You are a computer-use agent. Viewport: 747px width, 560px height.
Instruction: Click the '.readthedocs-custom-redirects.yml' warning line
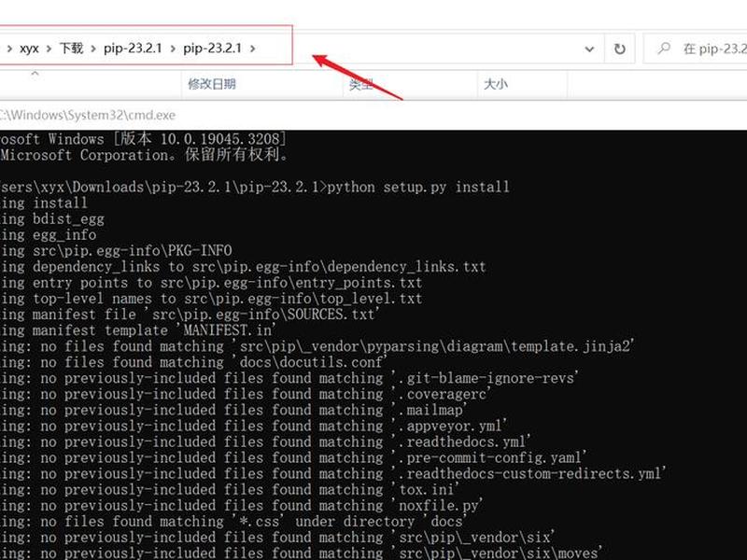(333, 474)
